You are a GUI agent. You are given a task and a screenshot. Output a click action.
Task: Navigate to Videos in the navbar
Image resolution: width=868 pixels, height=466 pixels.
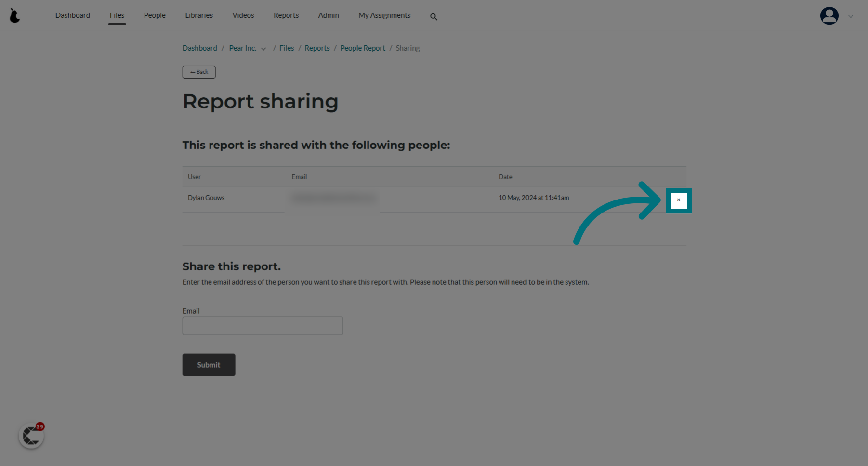pos(243,15)
